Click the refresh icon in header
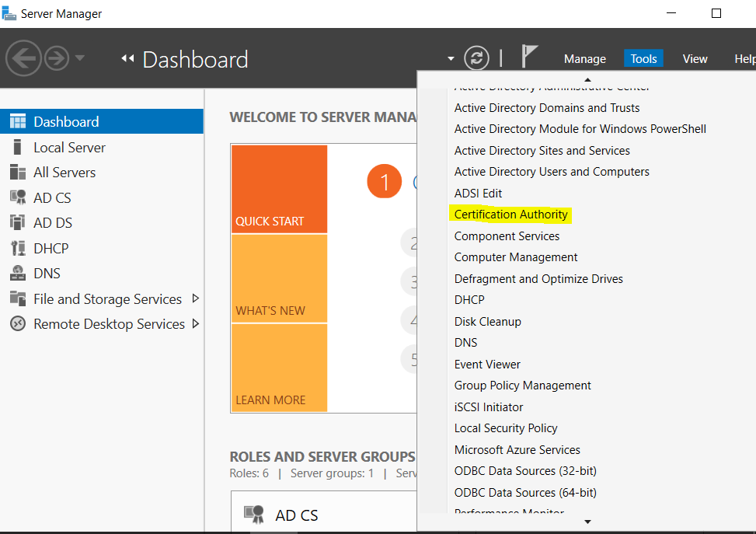Viewport: 756px width, 534px height. pos(476,58)
